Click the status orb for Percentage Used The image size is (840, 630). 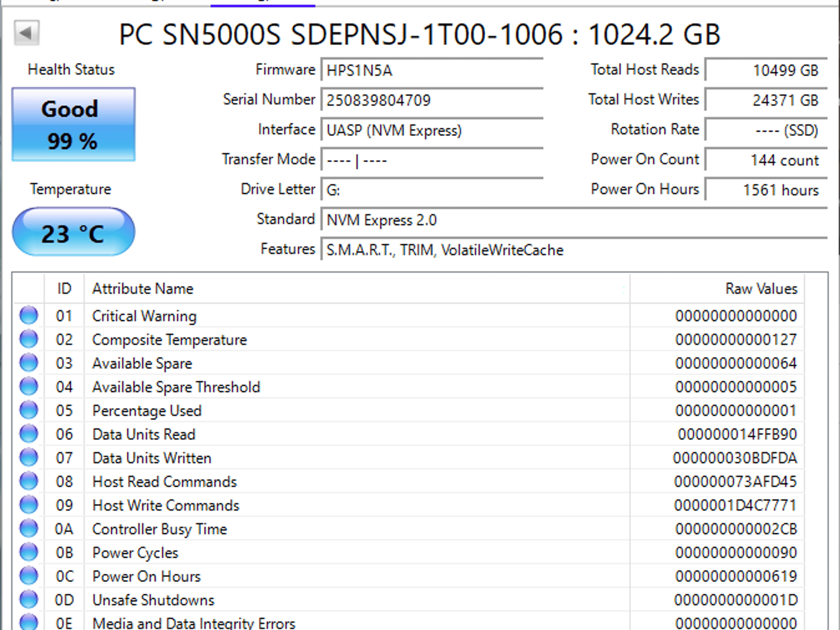point(29,410)
